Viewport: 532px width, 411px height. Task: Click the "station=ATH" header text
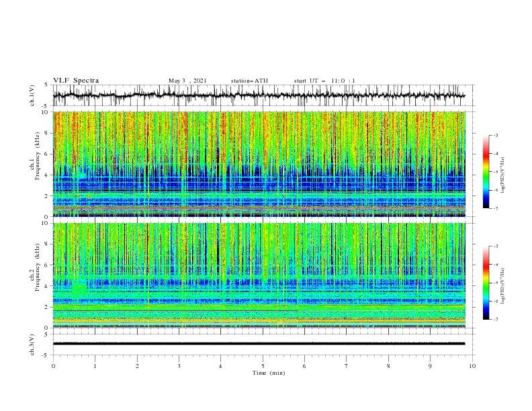(x=249, y=81)
